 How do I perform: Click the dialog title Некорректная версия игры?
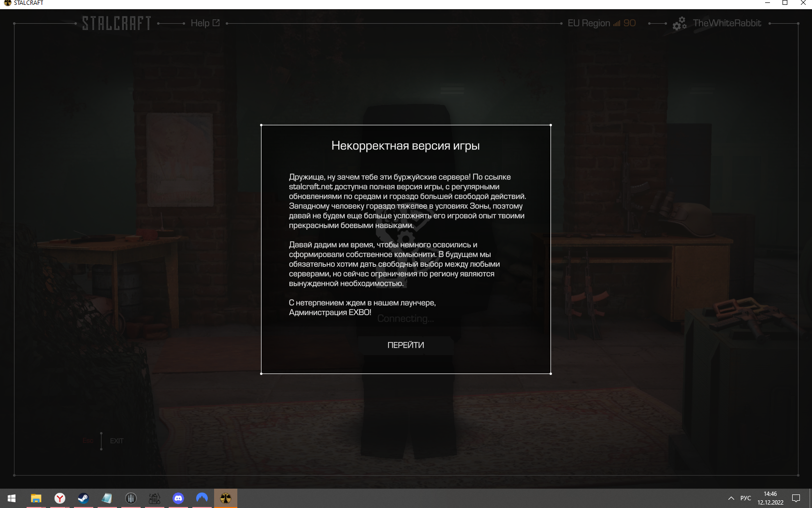pyautogui.click(x=406, y=146)
